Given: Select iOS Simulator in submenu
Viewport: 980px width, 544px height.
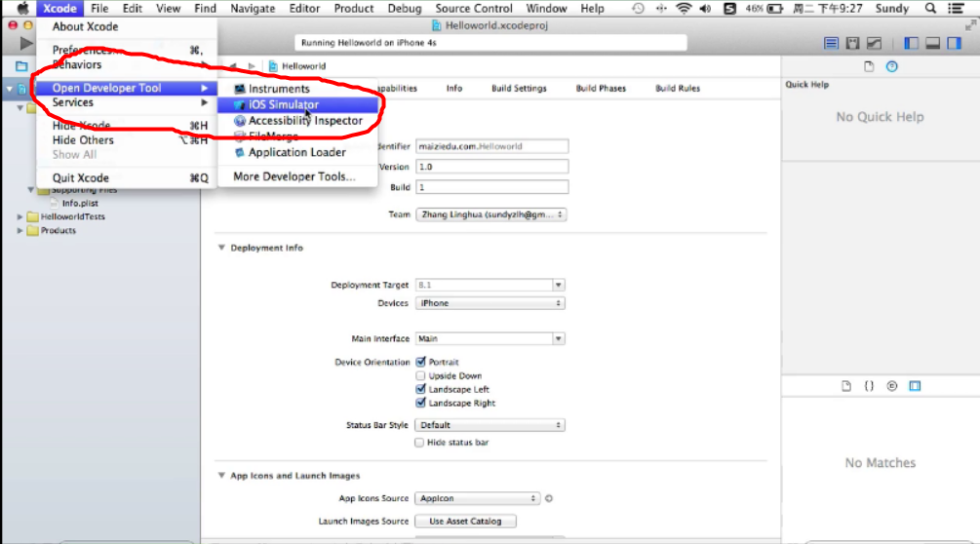Looking at the screenshot, I should (x=298, y=104).
